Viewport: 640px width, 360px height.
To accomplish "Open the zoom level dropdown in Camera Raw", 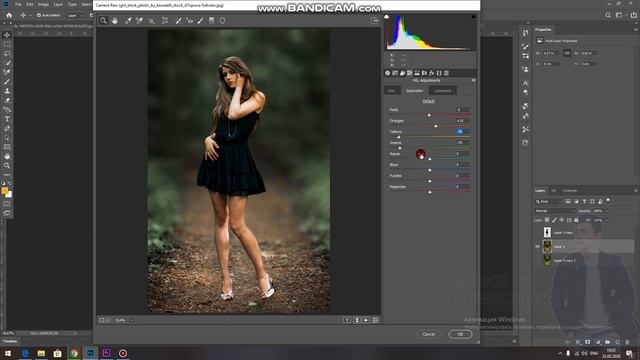I will tap(132, 320).
